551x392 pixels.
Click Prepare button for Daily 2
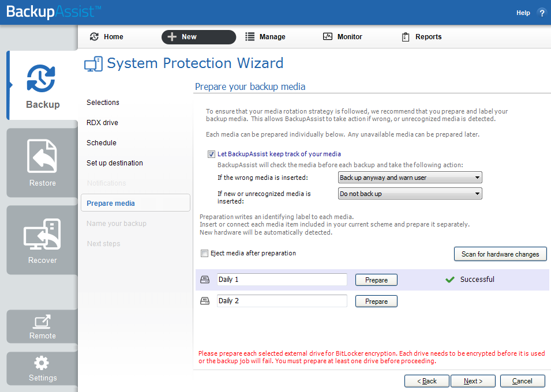coord(376,301)
